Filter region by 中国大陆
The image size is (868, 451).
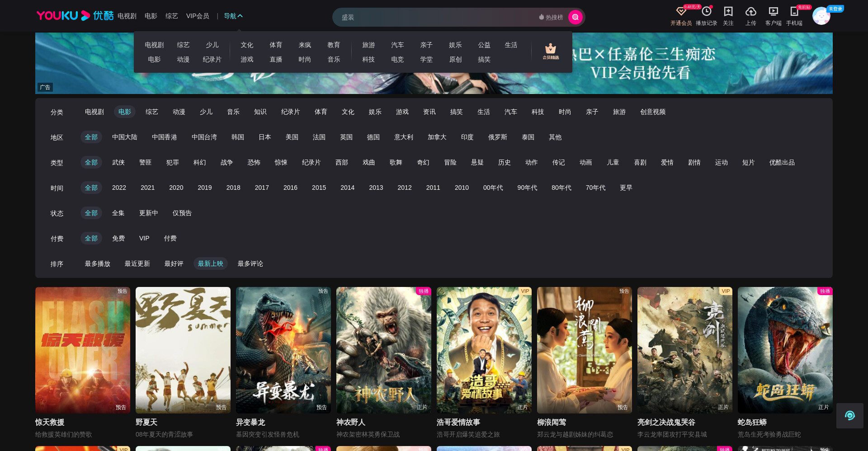coord(125,137)
